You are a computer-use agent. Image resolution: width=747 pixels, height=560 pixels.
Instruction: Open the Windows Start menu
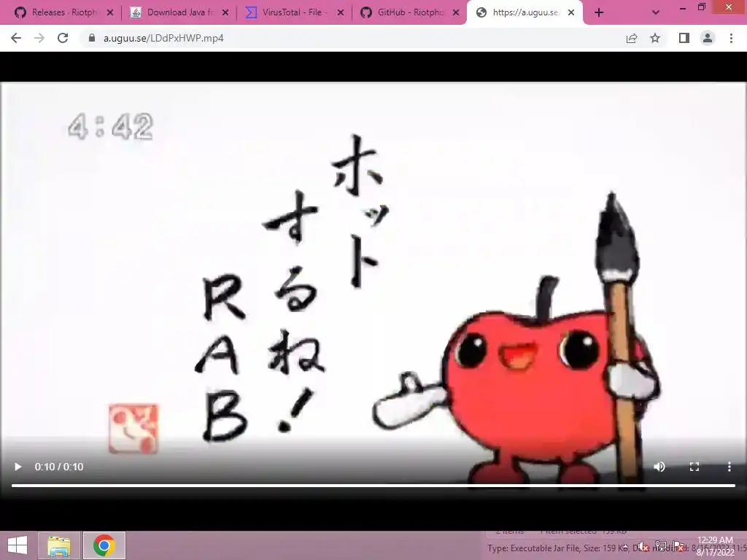18,545
